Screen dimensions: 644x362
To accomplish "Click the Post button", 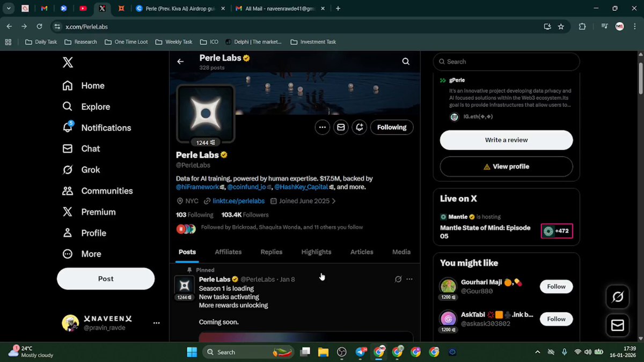I will tap(106, 279).
